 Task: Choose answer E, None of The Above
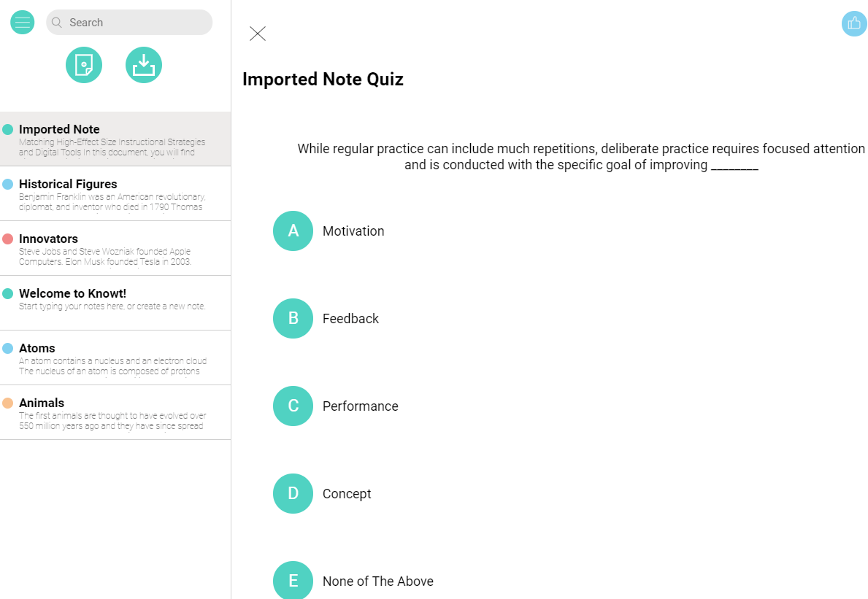pos(293,581)
